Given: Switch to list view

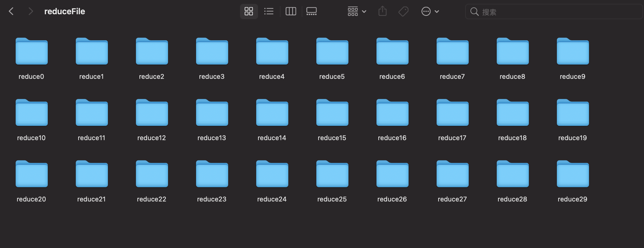Looking at the screenshot, I should point(269,11).
